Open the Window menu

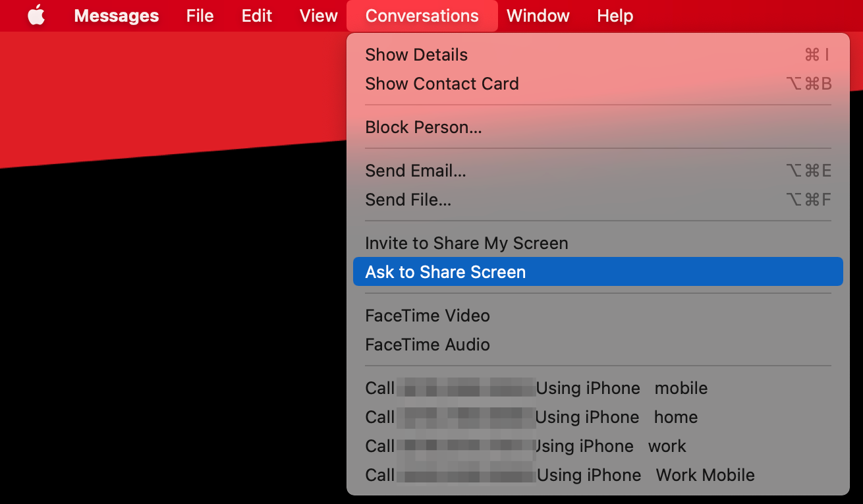click(538, 16)
